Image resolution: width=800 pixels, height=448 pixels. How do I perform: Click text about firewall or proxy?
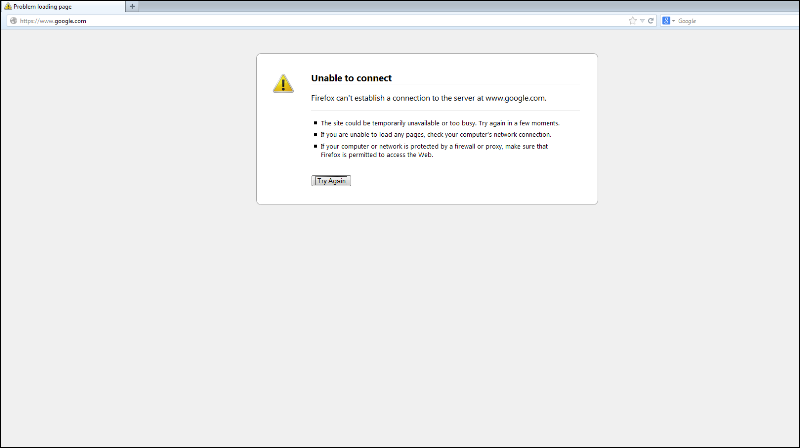pos(434,151)
